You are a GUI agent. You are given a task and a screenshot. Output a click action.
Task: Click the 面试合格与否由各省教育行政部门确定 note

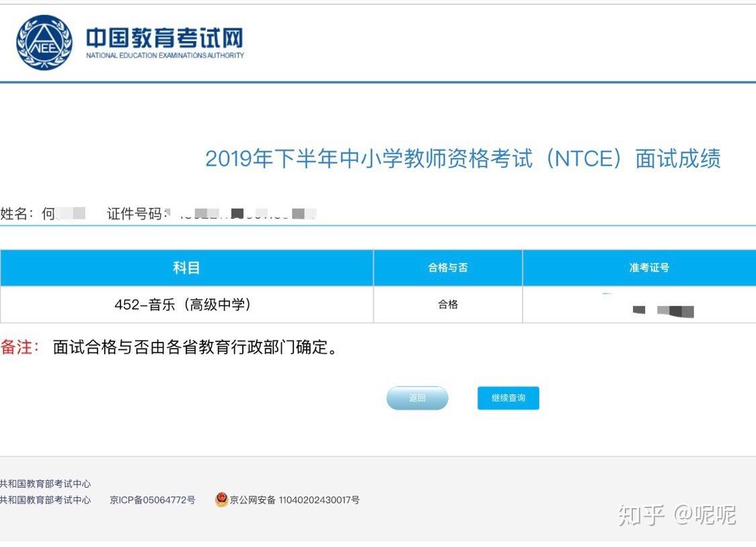click(x=195, y=347)
